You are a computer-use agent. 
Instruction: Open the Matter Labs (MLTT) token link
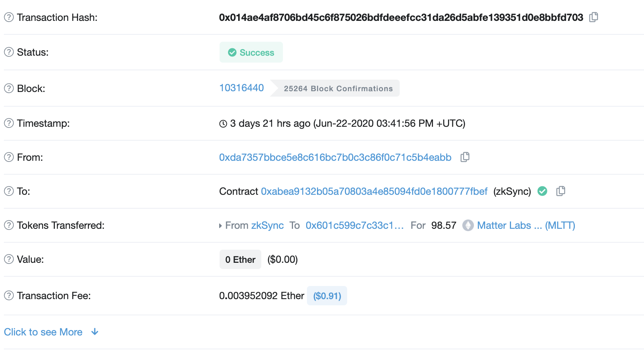pyautogui.click(x=526, y=225)
